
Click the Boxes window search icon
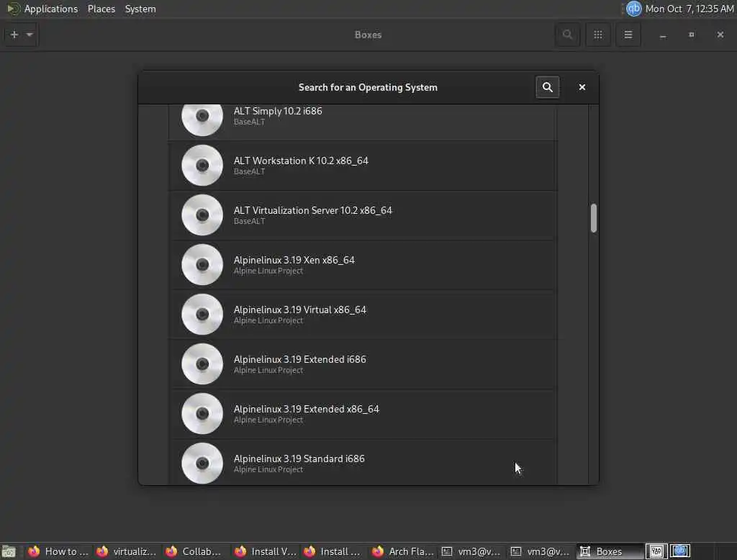(x=567, y=35)
